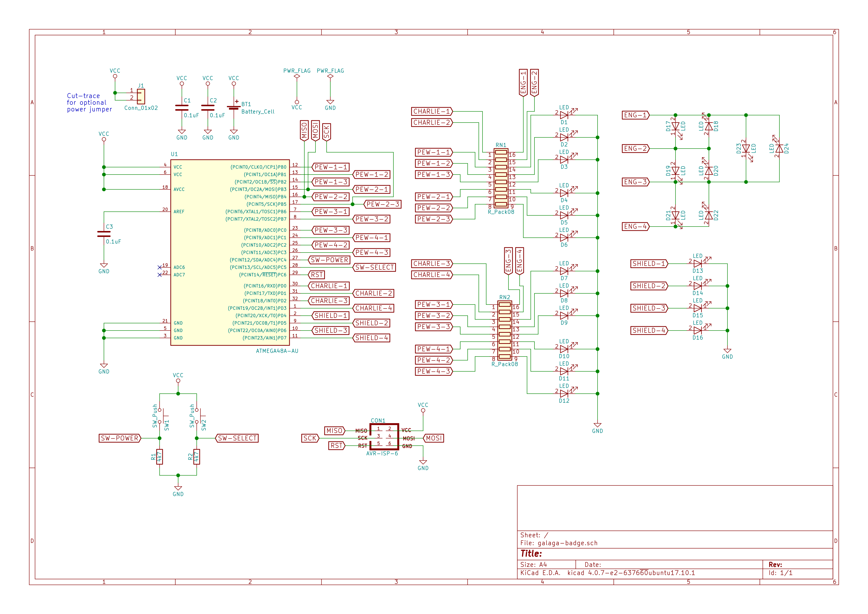Select the no-connect X on ADC6 pin 19
The image size is (868, 614).
[x=160, y=267]
